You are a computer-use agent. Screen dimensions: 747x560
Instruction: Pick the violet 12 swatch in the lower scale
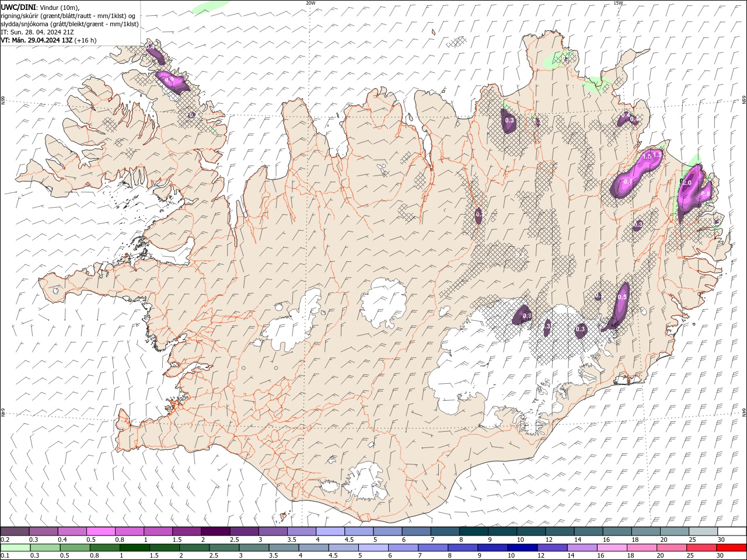click(x=552, y=548)
